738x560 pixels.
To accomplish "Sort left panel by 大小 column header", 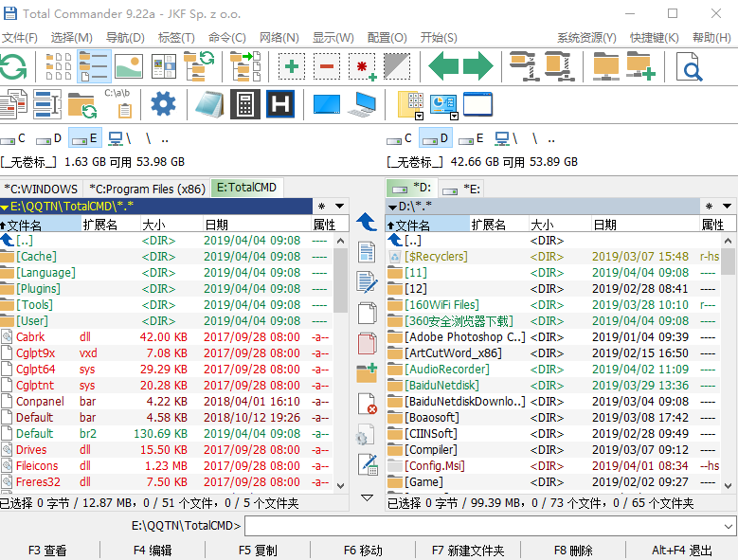I will pyautogui.click(x=171, y=225).
